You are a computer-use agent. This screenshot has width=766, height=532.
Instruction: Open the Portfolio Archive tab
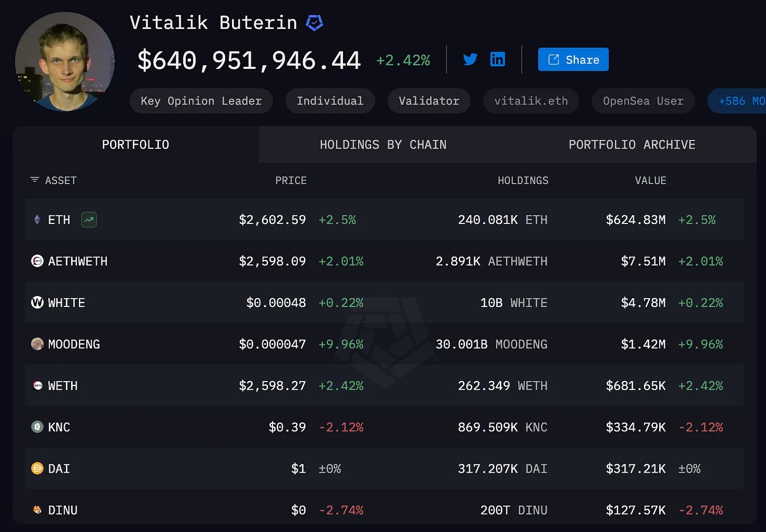tap(632, 145)
